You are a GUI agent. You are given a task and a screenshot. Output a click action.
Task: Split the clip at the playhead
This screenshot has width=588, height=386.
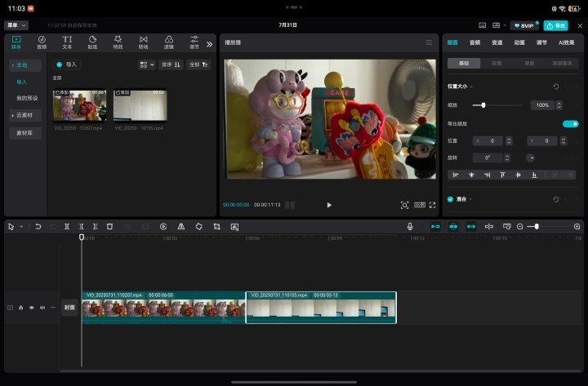point(67,226)
